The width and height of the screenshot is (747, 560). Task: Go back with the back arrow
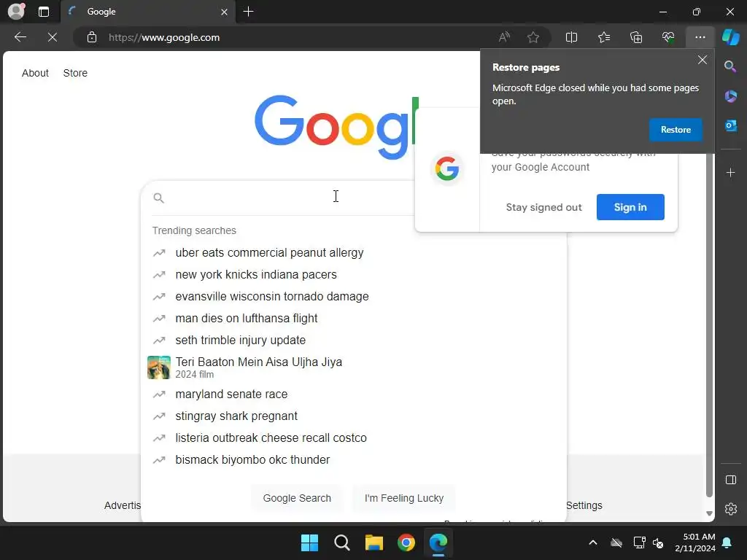[20, 37]
